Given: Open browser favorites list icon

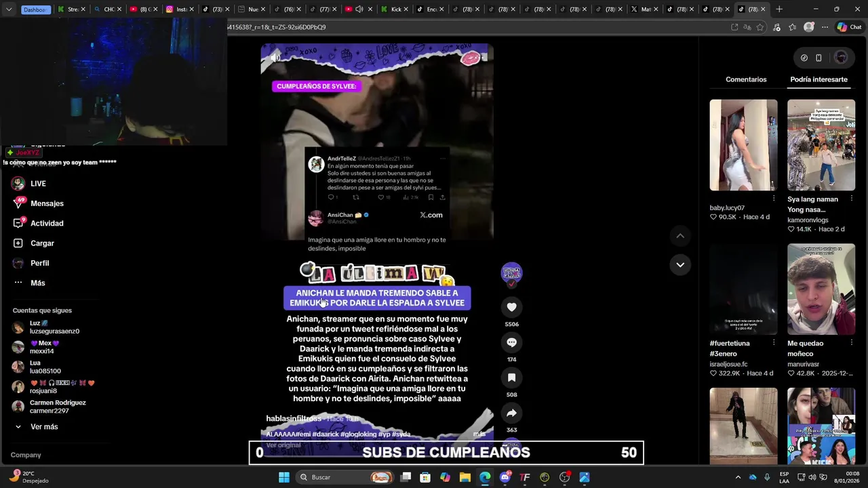Looking at the screenshot, I should pos(792,27).
